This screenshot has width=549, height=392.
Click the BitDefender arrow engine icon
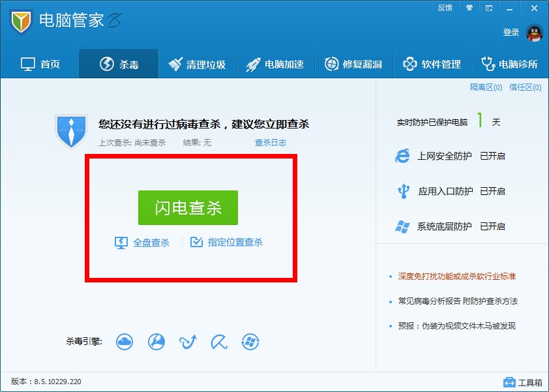(x=188, y=341)
